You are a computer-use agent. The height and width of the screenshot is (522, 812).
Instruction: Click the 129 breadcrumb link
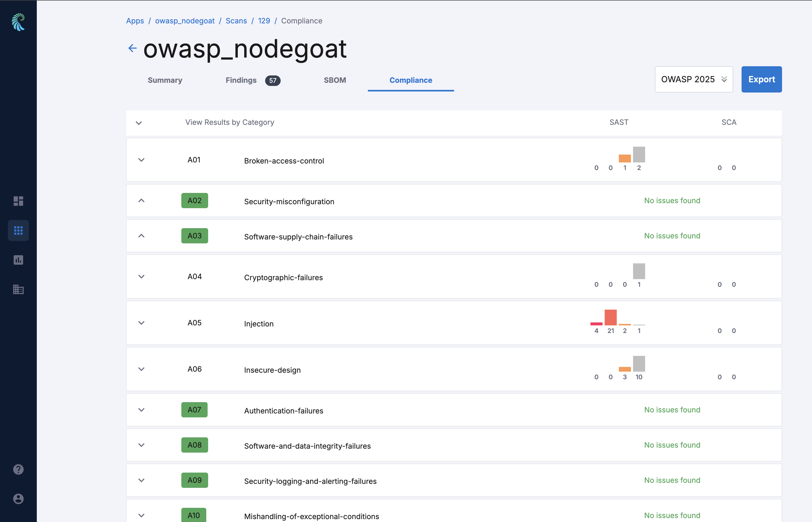(x=264, y=21)
